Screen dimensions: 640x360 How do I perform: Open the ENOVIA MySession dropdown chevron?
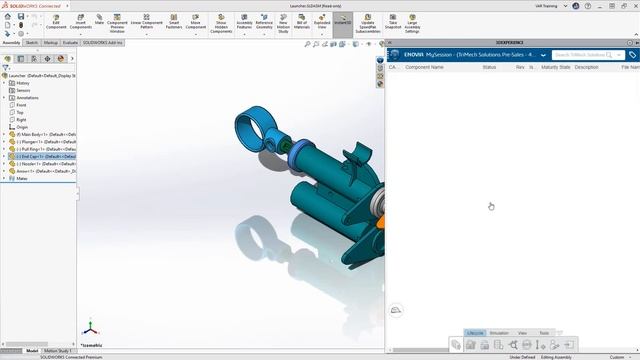(x=543, y=55)
